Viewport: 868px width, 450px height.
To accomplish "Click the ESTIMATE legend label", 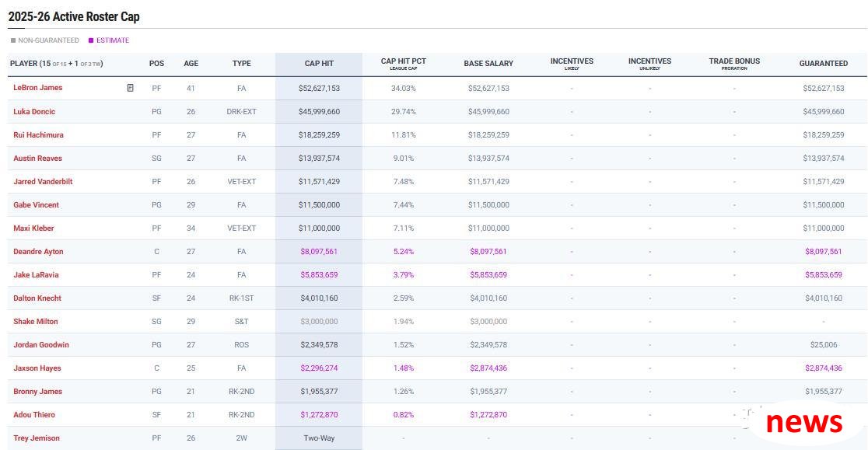I will (x=113, y=40).
